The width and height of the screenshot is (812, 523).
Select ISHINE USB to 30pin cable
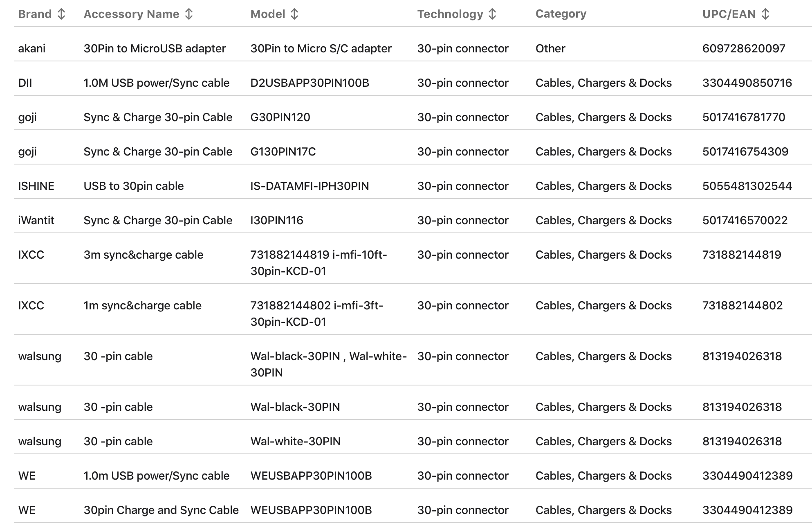click(133, 186)
